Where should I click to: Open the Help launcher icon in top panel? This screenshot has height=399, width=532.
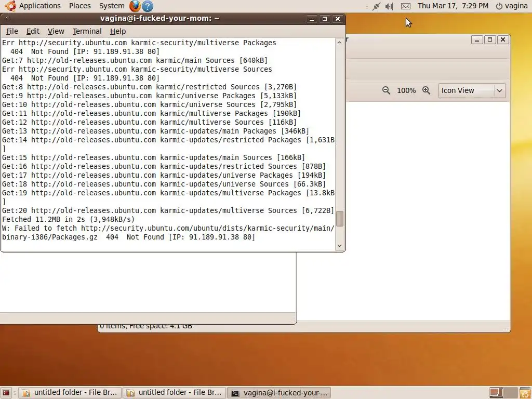coord(147,6)
